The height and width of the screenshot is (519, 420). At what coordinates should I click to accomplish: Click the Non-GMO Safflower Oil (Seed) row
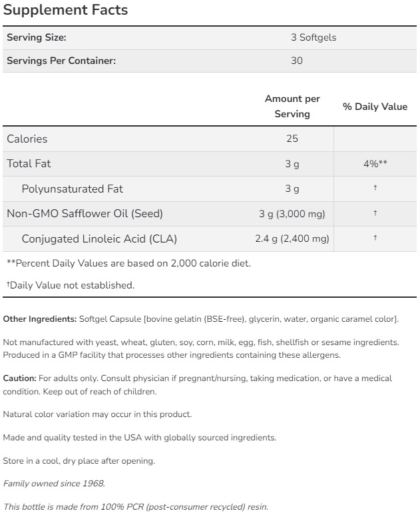[85, 213]
